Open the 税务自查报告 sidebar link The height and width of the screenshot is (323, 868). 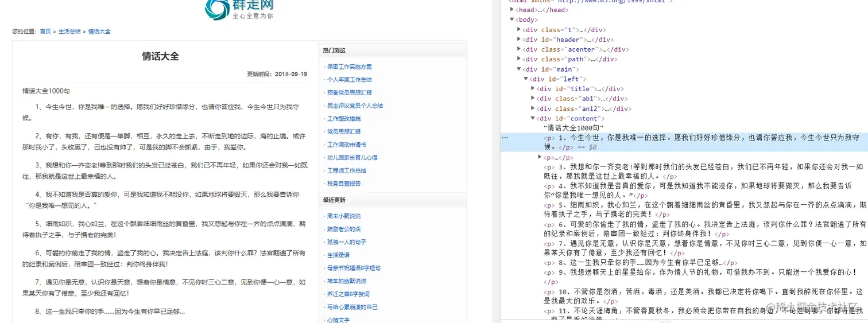coord(344,184)
